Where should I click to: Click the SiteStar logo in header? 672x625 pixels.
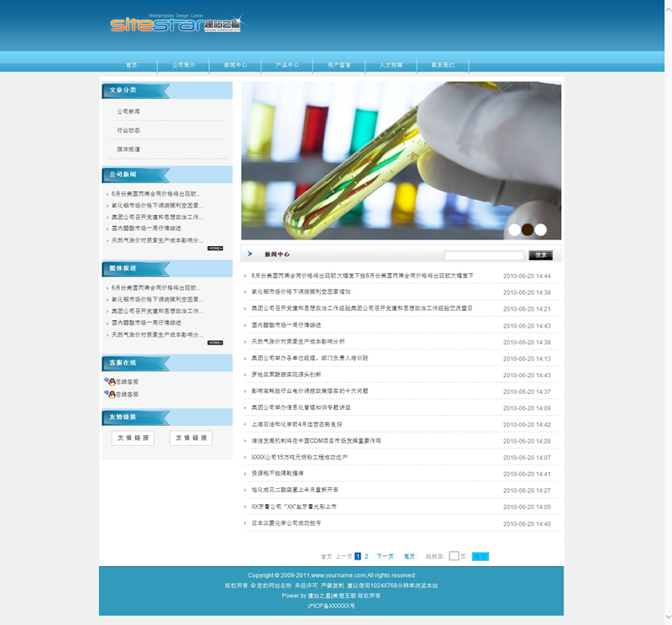tap(175, 24)
